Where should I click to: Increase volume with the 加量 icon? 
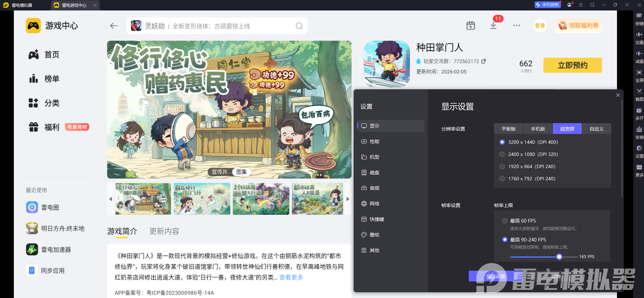[x=639, y=38]
